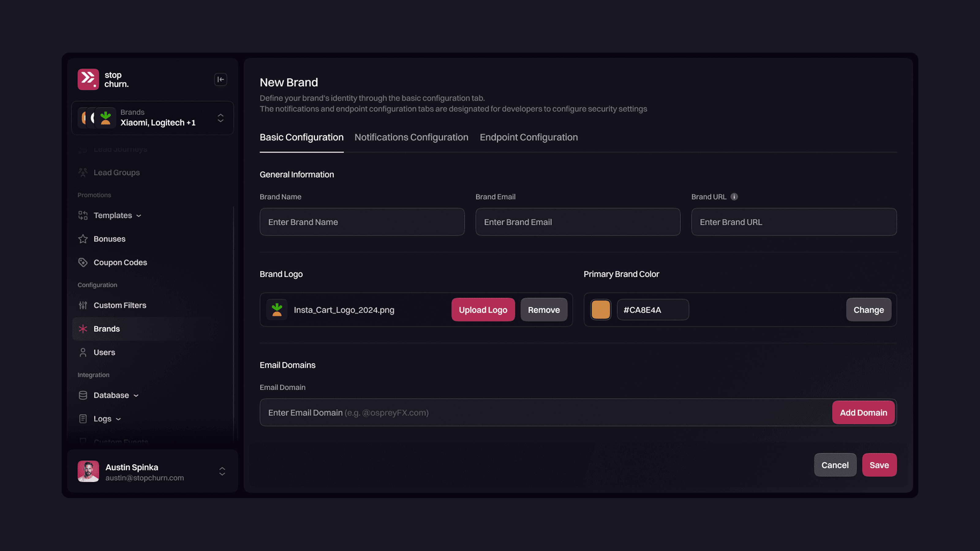Viewport: 980px width, 551px height.
Task: Click the Brands asterisk icon in the sidebar
Action: (83, 329)
